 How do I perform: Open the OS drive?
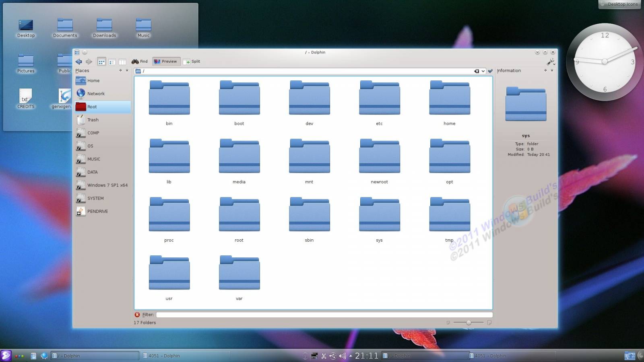click(x=103, y=146)
